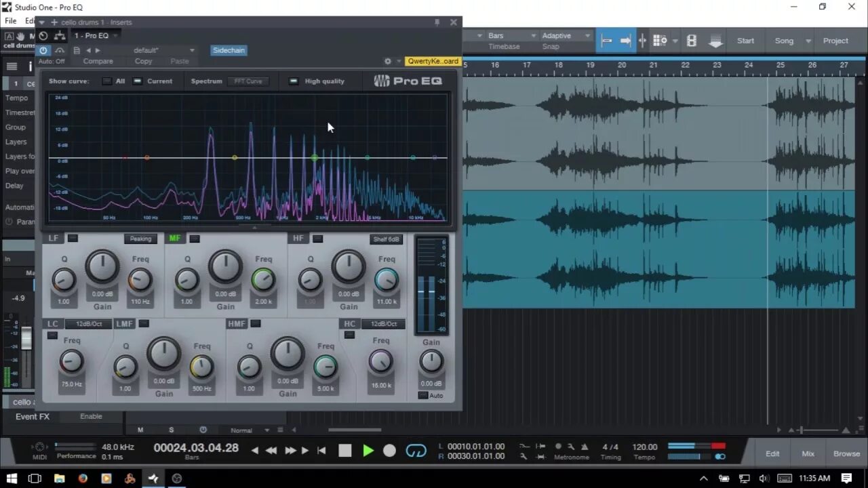Enable the LC low cut toggle
The height and width of the screenshot is (488, 868).
52,335
